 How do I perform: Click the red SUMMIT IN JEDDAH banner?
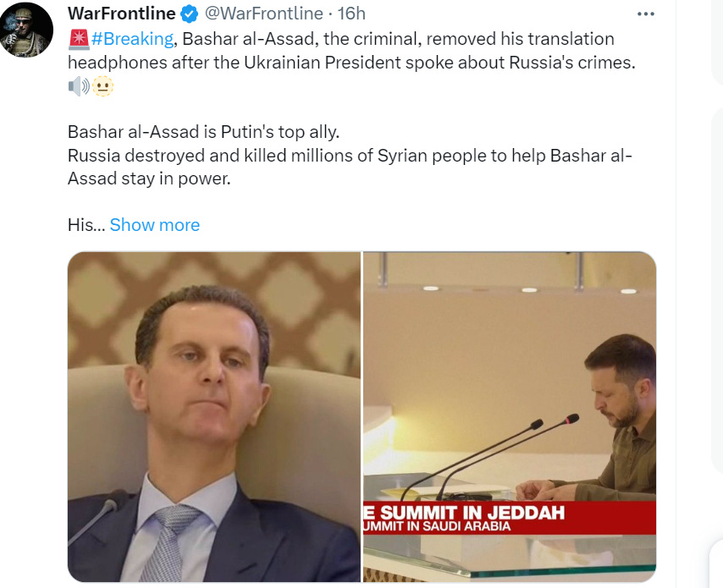coord(510,518)
